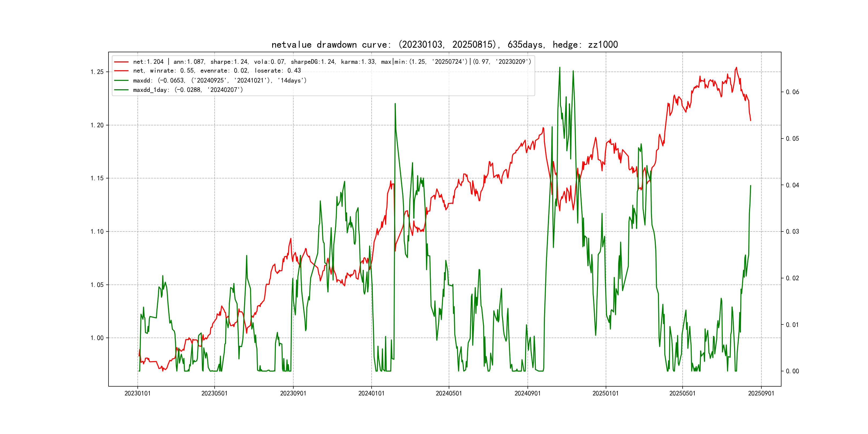Viewport: 868px width, 434px height.
Task: Click the red winrate legend line sample
Action: point(121,71)
